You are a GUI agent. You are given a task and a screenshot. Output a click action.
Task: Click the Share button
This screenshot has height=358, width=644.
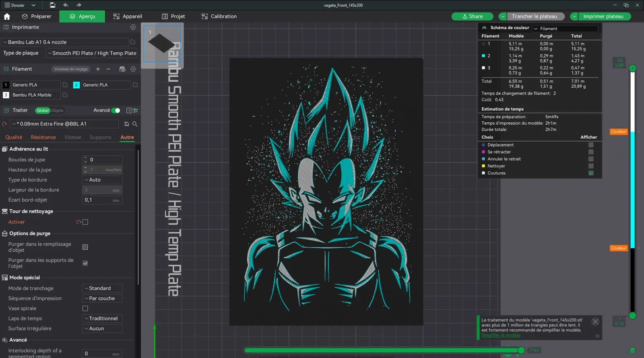click(x=473, y=16)
